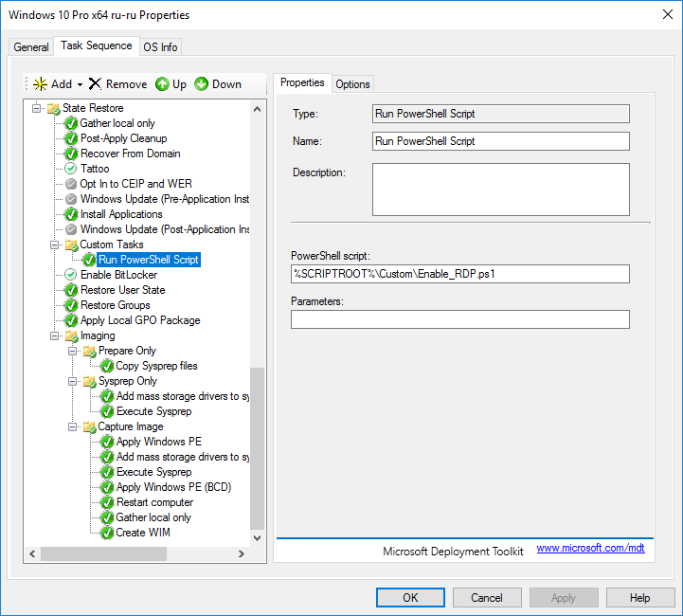Click the OK button

coord(410,598)
